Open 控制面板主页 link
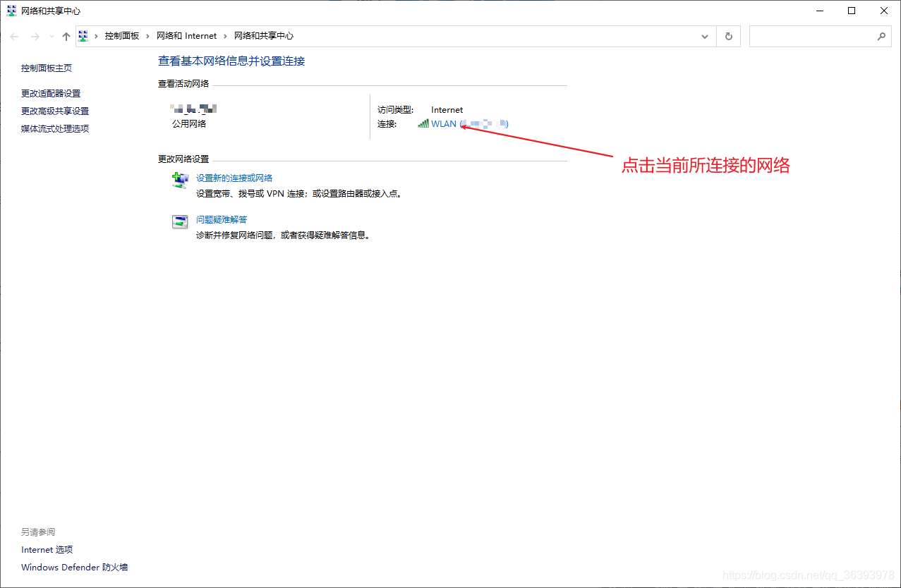 tap(47, 68)
